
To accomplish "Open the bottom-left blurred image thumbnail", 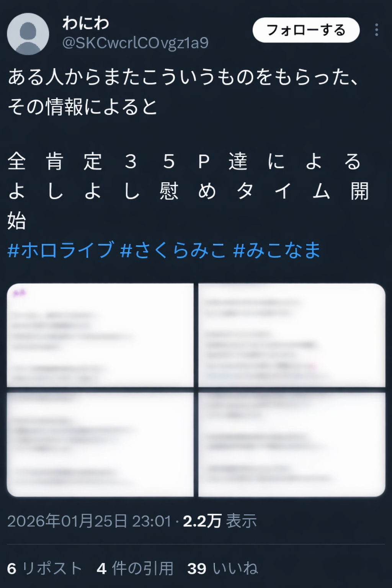I will click(x=100, y=444).
